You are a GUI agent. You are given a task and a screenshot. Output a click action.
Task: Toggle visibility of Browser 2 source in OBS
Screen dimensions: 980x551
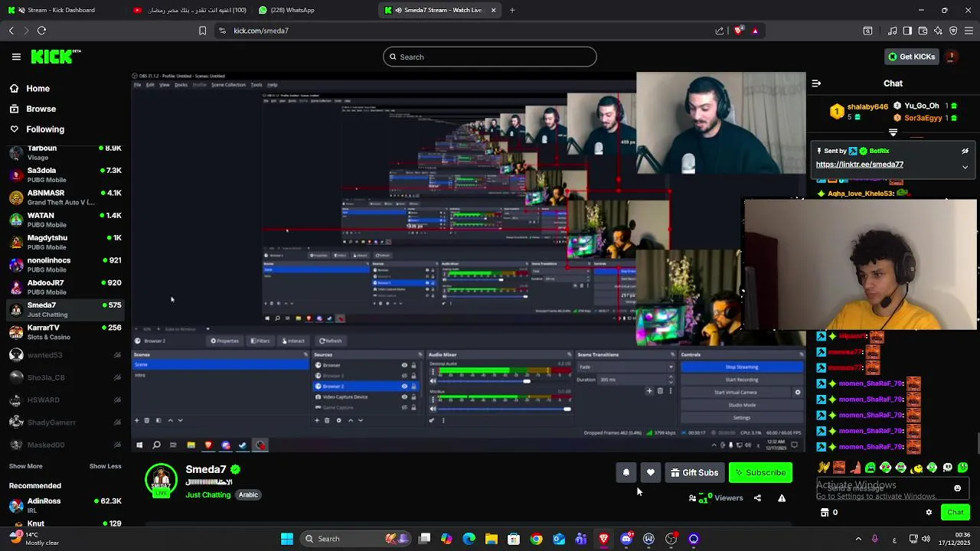(404, 386)
